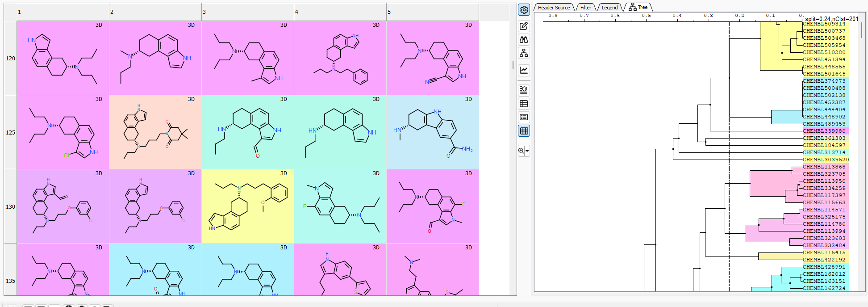
Task: Click column header 5
Action: (x=433, y=12)
